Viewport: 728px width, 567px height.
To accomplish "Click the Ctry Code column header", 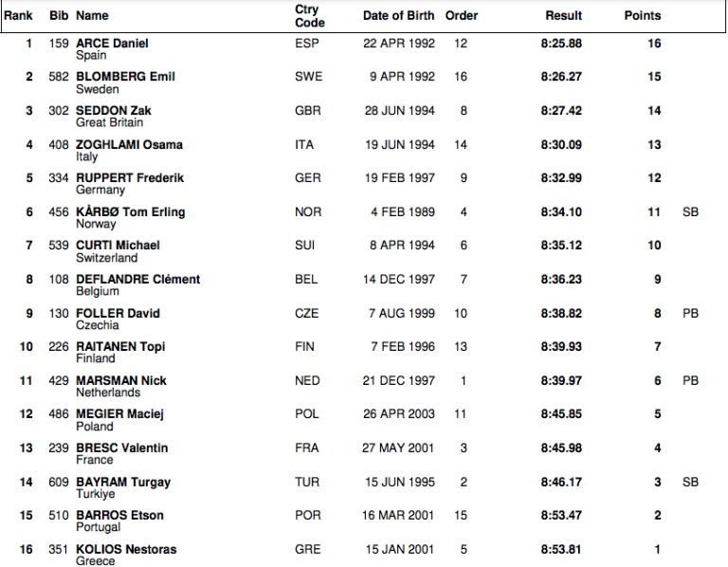I will pyautogui.click(x=309, y=15).
